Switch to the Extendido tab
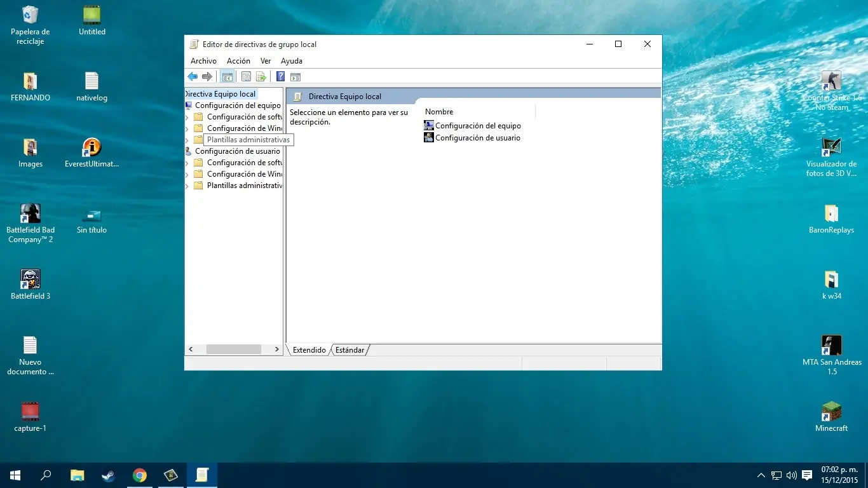The height and width of the screenshot is (488, 868). click(x=309, y=350)
